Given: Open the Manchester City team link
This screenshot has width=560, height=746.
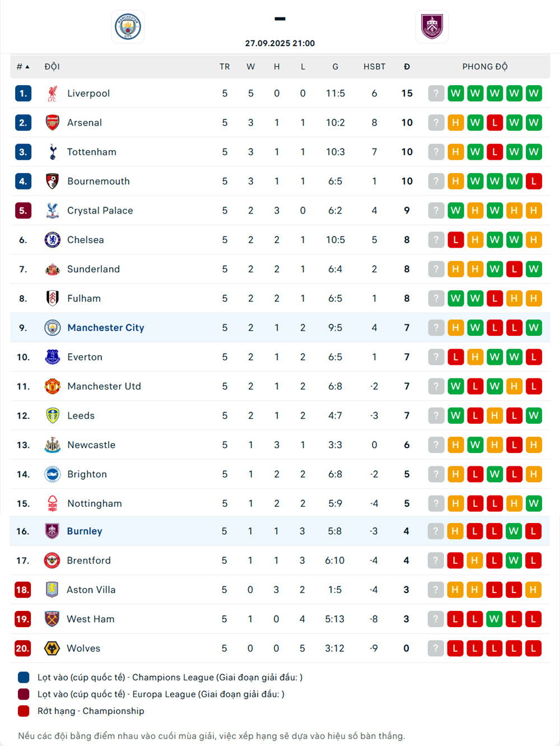Looking at the screenshot, I should point(106,328).
